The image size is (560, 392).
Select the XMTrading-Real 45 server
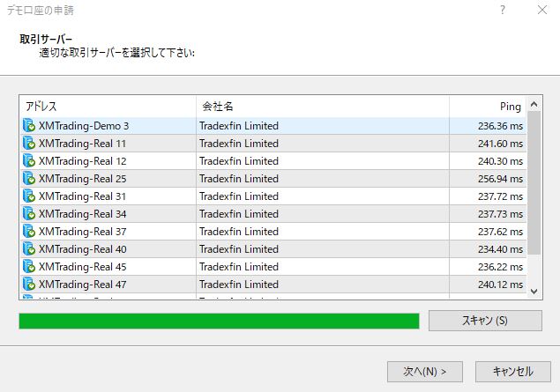coord(273,267)
